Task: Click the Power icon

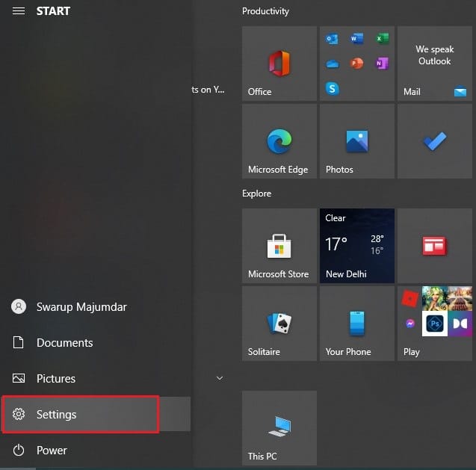Action: pyautogui.click(x=19, y=450)
